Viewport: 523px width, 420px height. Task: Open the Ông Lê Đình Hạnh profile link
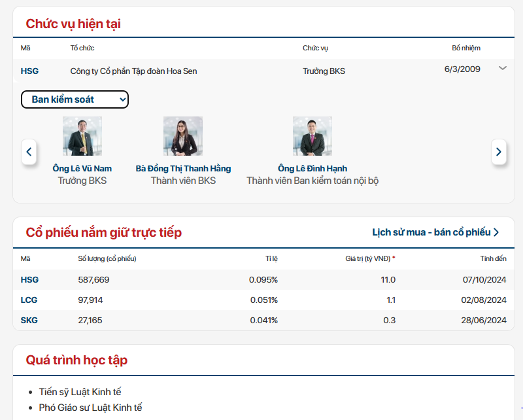coord(312,169)
